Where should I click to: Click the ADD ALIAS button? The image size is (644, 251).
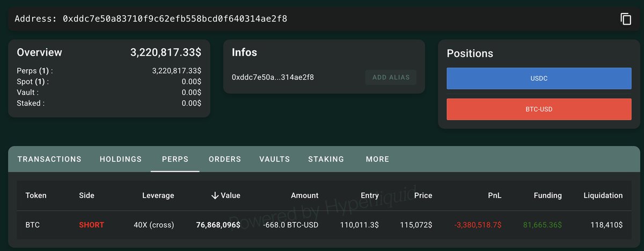pyautogui.click(x=391, y=77)
